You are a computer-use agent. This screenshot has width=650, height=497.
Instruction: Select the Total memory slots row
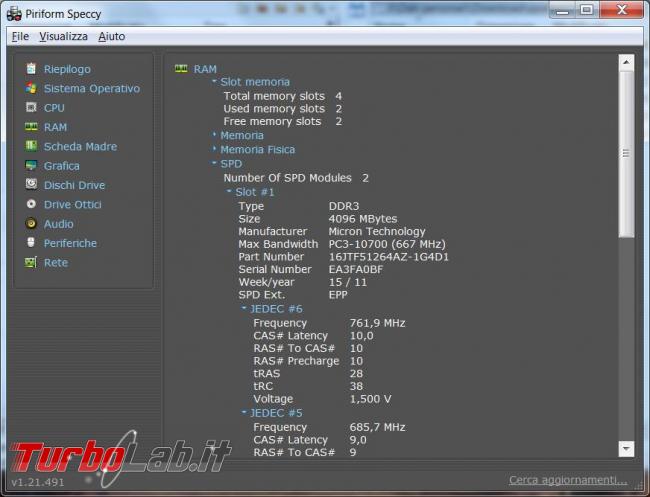point(283,96)
